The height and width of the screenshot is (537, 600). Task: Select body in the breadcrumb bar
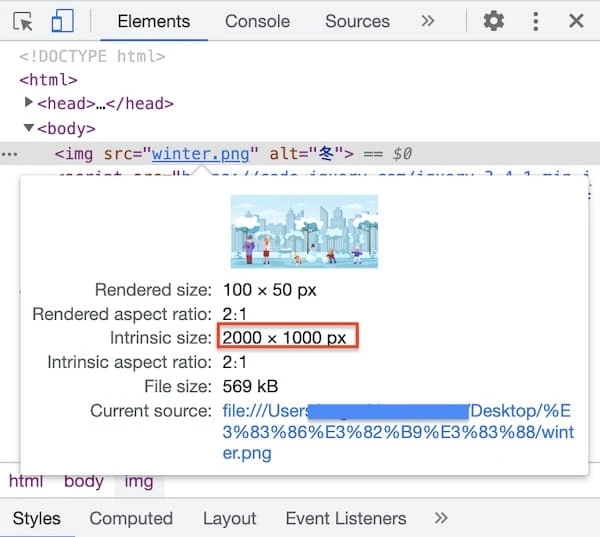[x=84, y=481]
